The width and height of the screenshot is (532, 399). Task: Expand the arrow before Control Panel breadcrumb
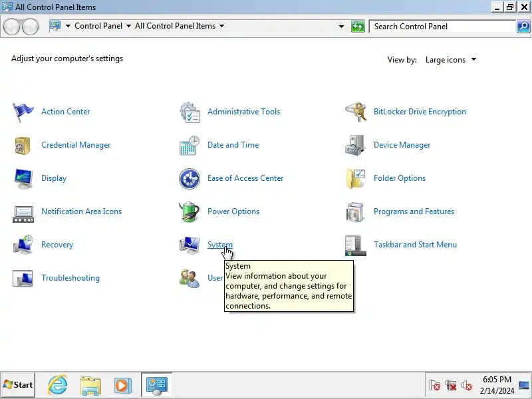(68, 26)
